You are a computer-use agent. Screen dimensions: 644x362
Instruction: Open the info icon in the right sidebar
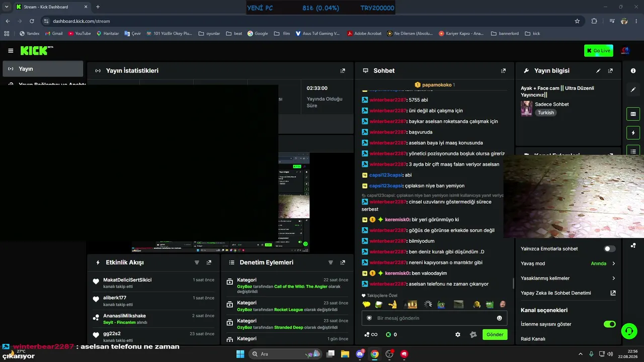click(x=633, y=71)
